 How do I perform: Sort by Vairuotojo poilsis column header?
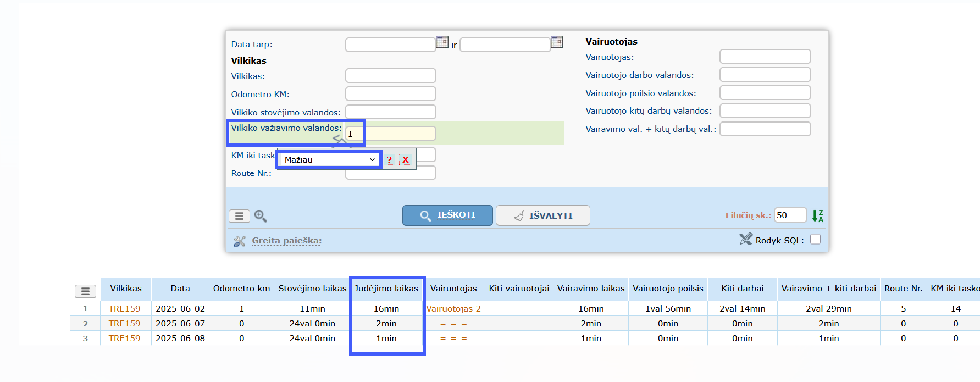pos(668,289)
